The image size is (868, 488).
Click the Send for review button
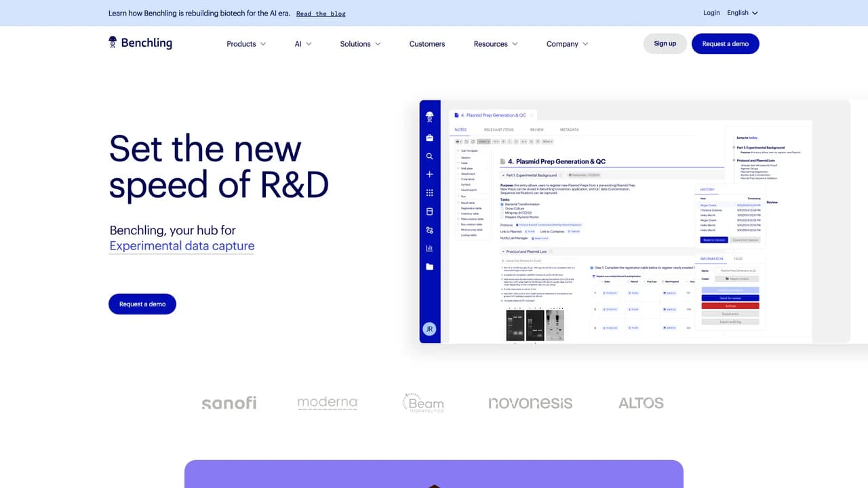730,298
